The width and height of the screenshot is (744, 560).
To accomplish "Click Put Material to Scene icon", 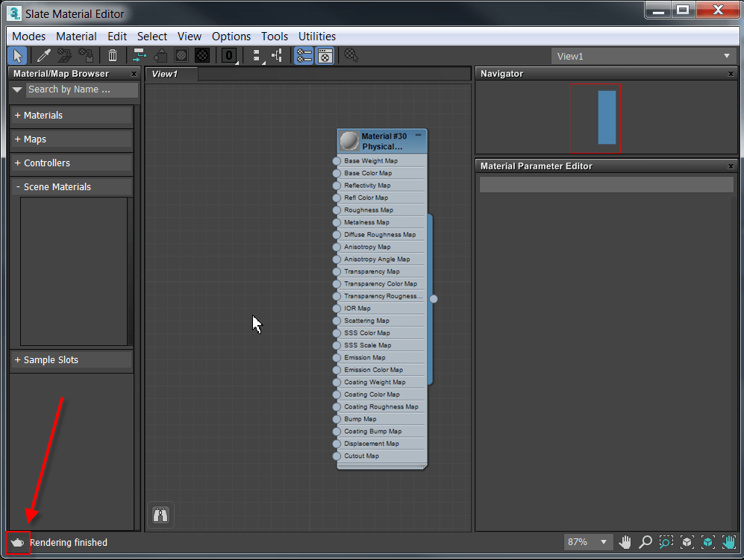I will [64, 56].
